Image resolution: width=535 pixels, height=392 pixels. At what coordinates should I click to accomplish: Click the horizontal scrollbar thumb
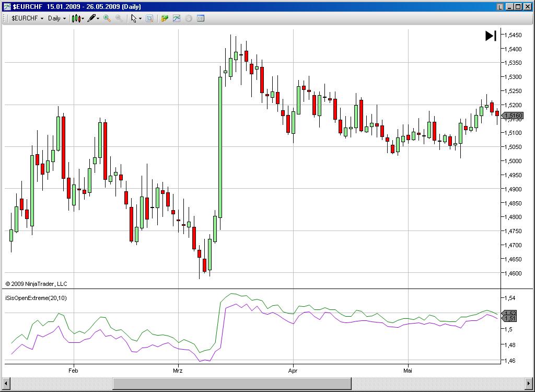tap(232, 383)
